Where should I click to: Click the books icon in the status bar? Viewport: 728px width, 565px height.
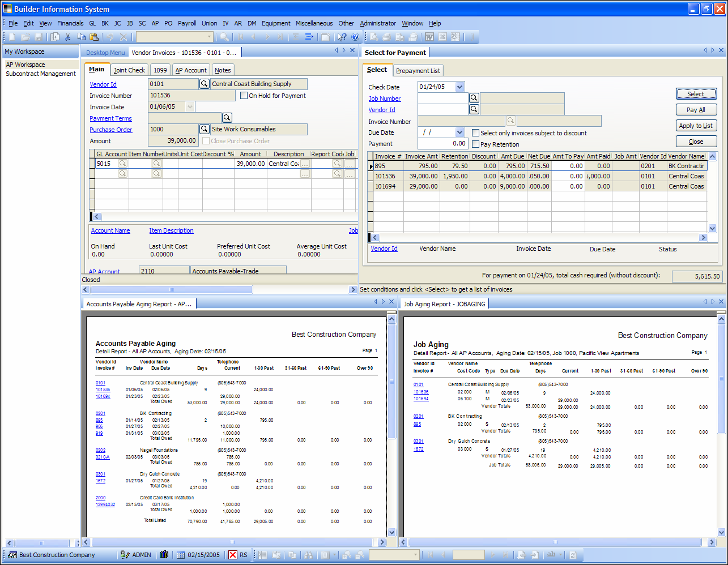click(164, 555)
